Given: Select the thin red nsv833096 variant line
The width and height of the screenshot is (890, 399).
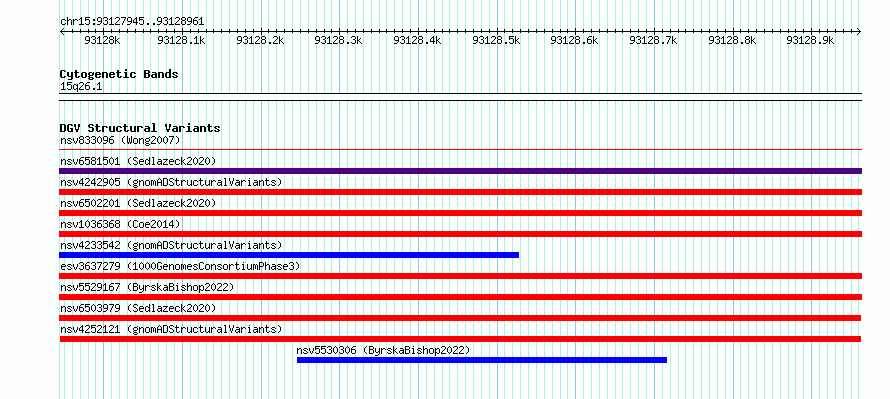Looking at the screenshot, I should click(x=460, y=150).
